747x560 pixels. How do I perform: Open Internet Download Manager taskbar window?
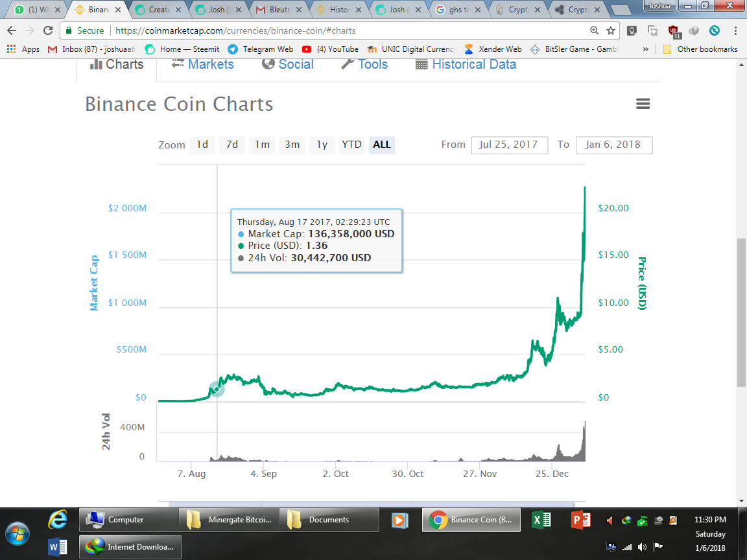tap(130, 546)
